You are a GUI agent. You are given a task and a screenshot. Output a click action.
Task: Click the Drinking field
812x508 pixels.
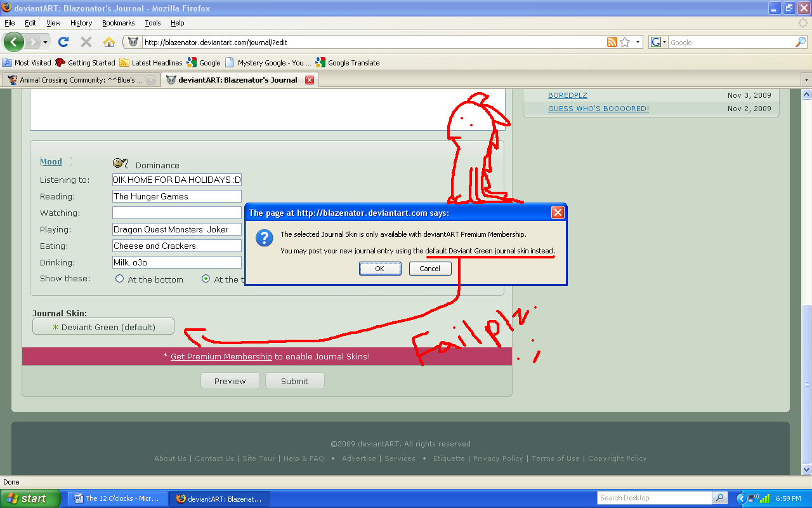click(x=177, y=262)
